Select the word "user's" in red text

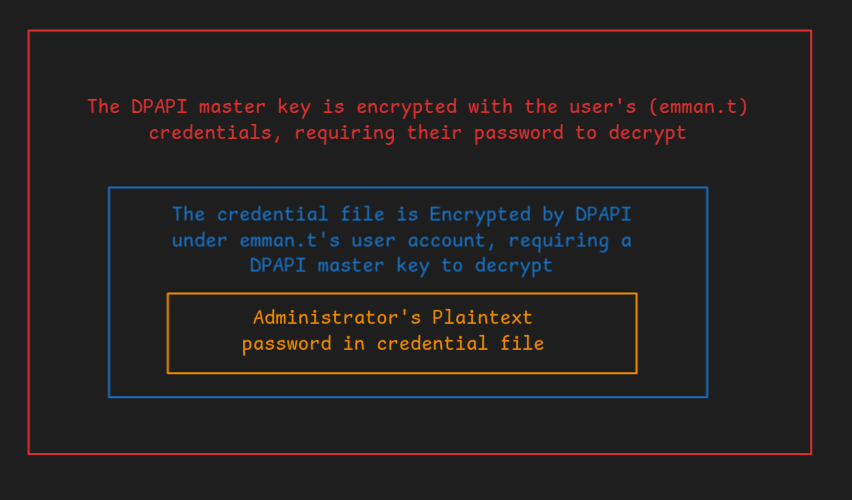click(603, 107)
